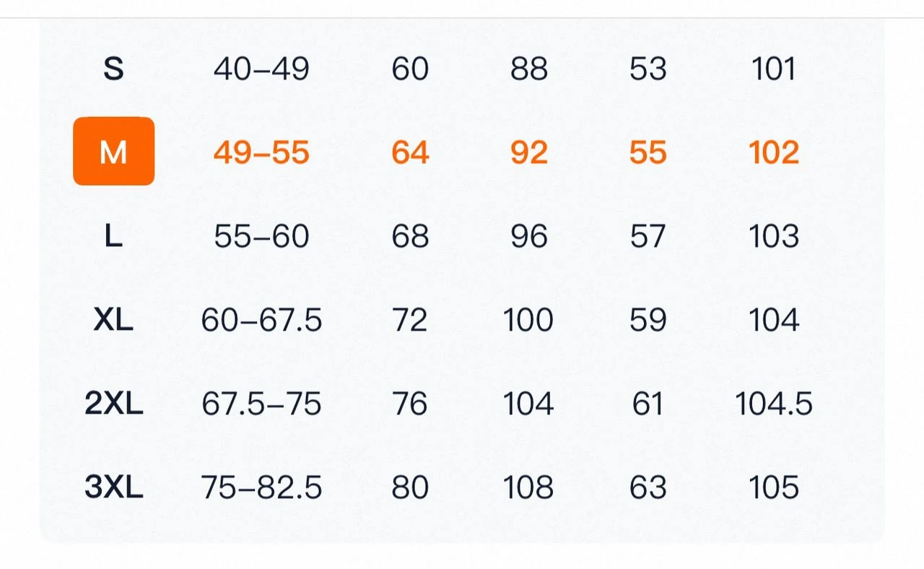The width and height of the screenshot is (924, 569).
Task: Select the 67.5–75 range cell
Action: (261, 404)
